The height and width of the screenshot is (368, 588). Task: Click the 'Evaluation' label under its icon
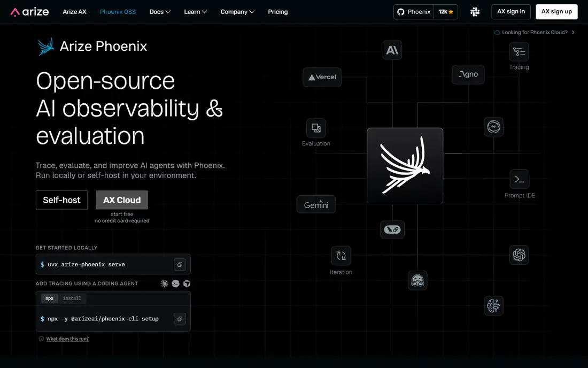(x=316, y=144)
